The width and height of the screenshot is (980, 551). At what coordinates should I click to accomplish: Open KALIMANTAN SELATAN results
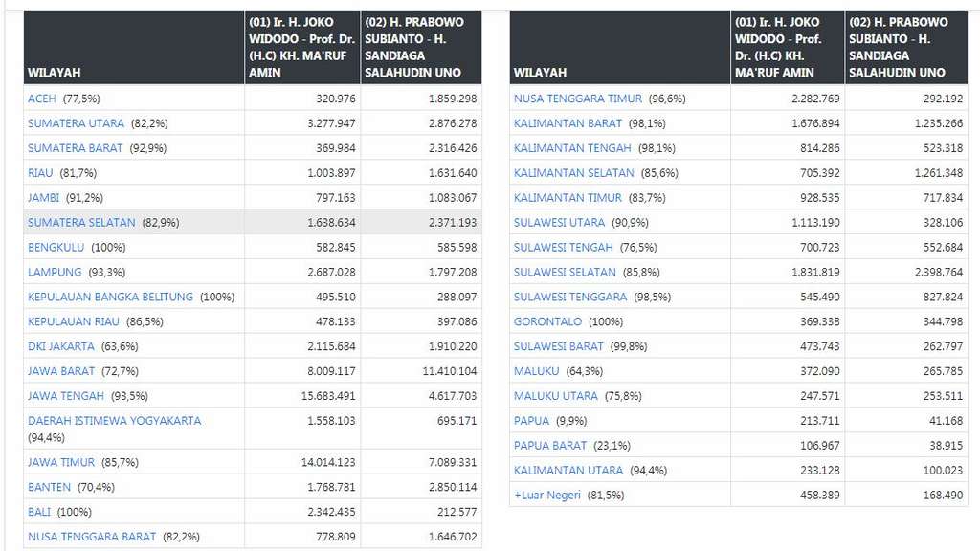tap(573, 173)
